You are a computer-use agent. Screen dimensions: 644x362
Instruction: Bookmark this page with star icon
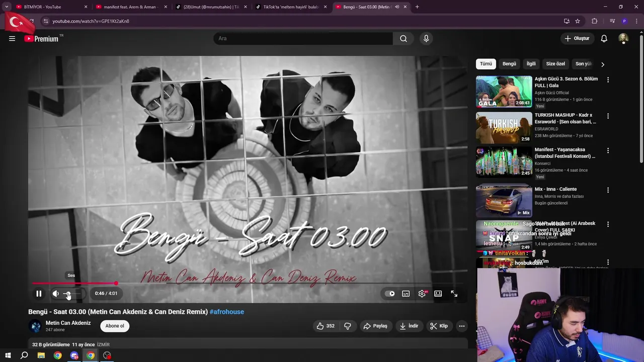tap(578, 21)
